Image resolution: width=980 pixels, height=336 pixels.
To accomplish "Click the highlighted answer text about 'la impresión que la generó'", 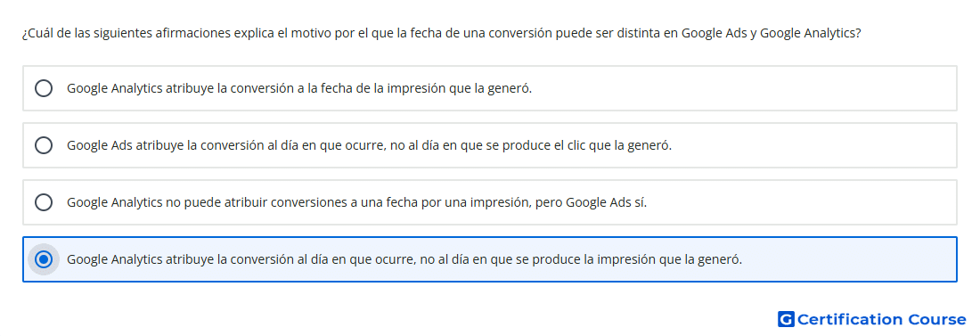I will [404, 259].
